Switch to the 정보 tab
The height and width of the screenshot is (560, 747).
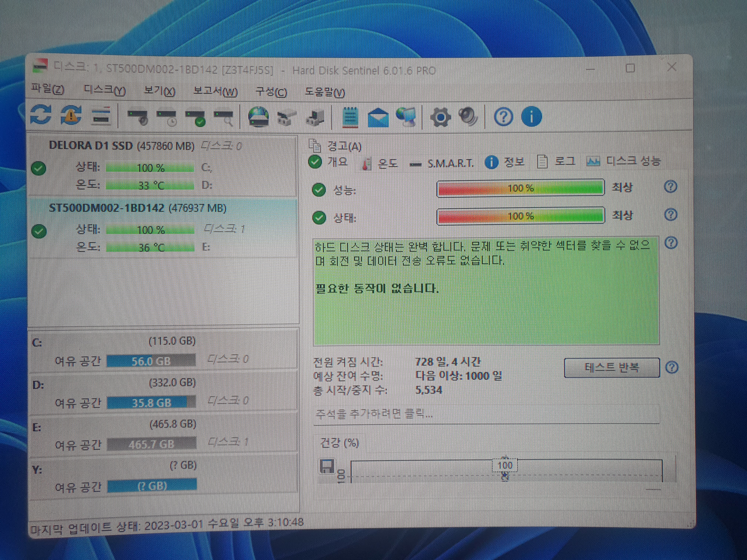pyautogui.click(x=505, y=162)
